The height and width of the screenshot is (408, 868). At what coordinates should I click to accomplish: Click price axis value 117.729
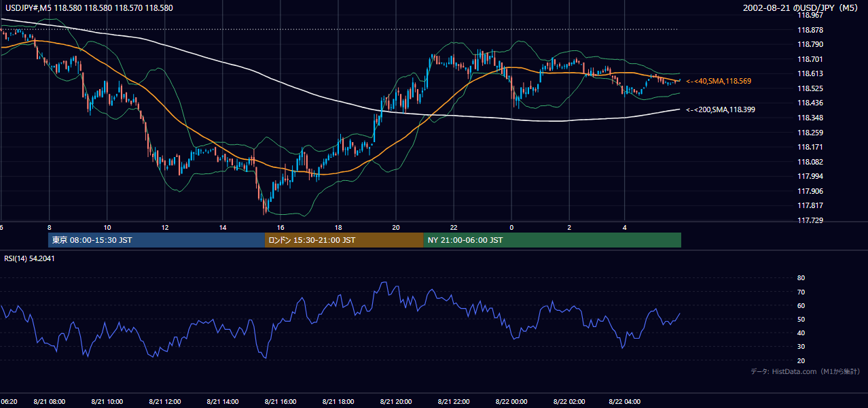(810, 220)
